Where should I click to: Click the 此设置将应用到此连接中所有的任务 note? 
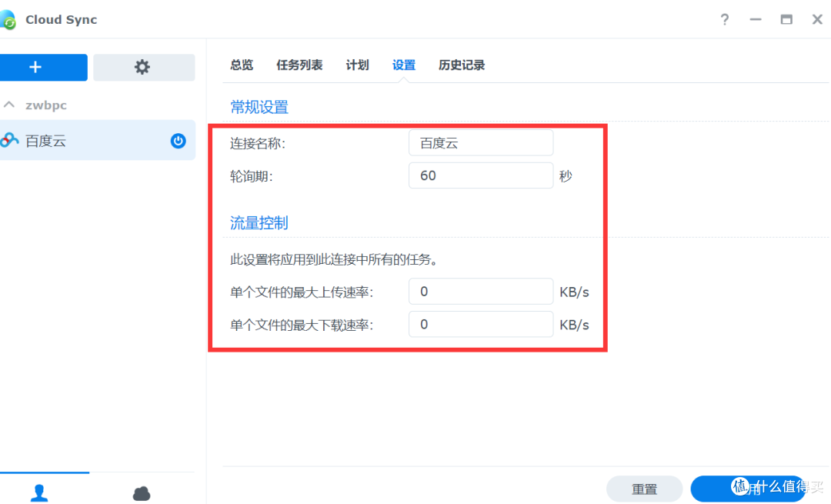334,259
